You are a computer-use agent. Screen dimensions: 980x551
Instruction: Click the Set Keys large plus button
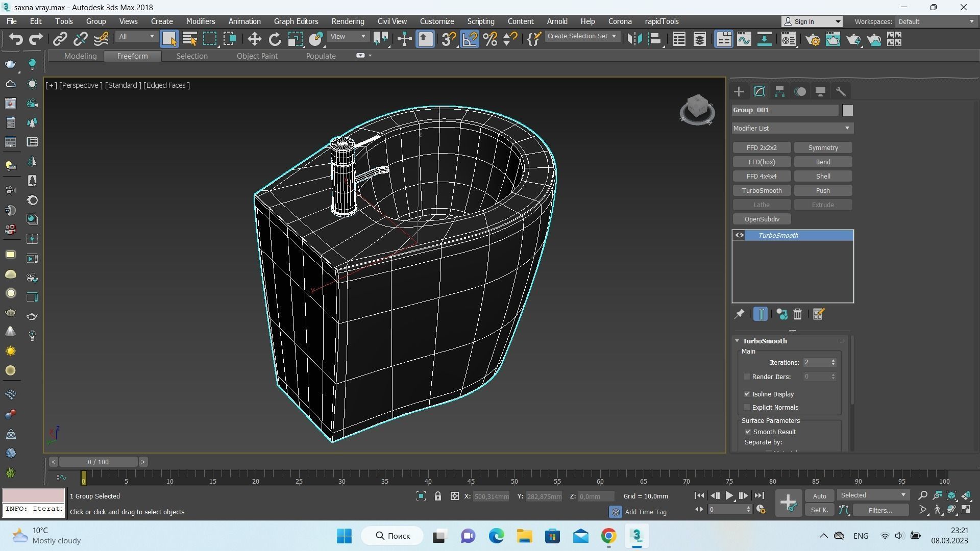pyautogui.click(x=788, y=503)
